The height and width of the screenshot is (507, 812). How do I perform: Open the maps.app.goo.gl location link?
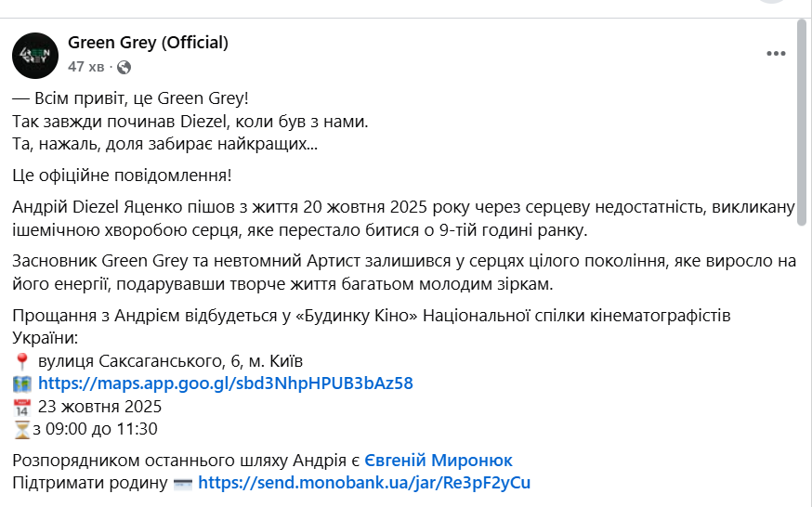point(226,383)
